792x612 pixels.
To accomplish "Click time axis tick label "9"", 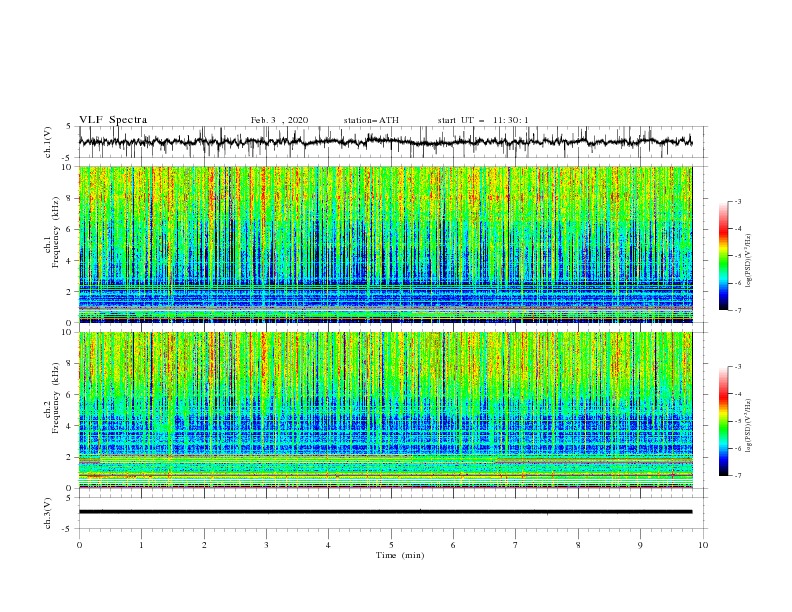I will pos(640,545).
